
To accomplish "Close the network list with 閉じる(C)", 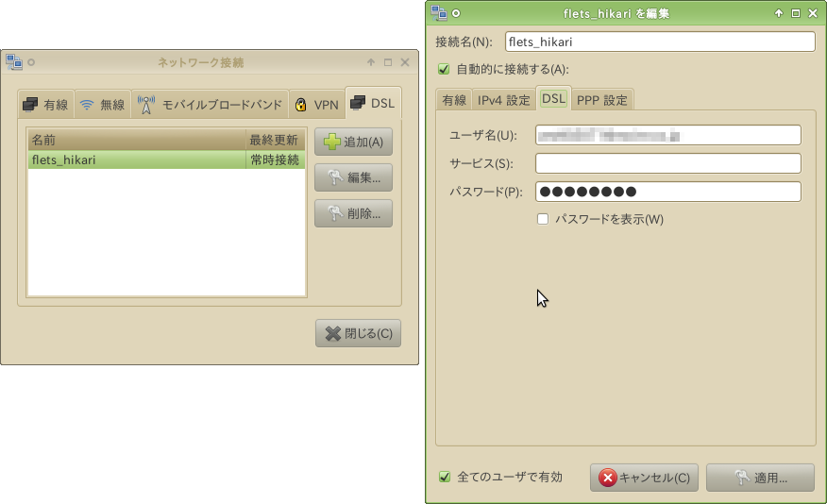I will pyautogui.click(x=358, y=333).
